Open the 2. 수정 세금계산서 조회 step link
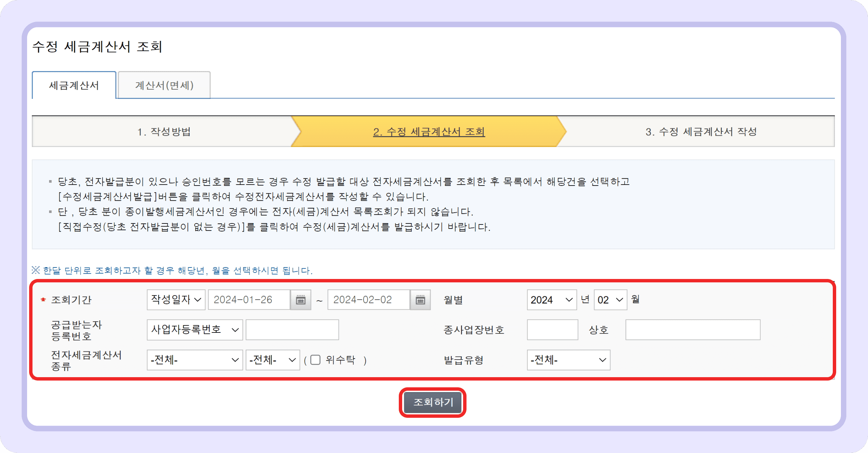The height and width of the screenshot is (453, 868). point(429,132)
